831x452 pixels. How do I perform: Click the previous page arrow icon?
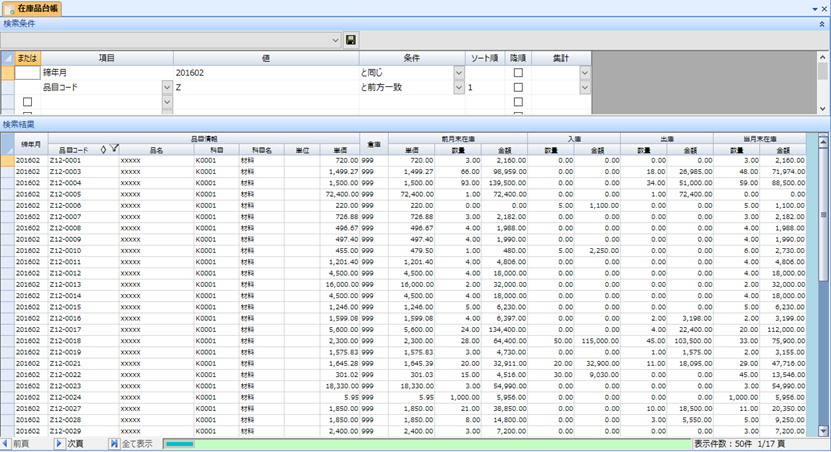pyautogui.click(x=5, y=444)
